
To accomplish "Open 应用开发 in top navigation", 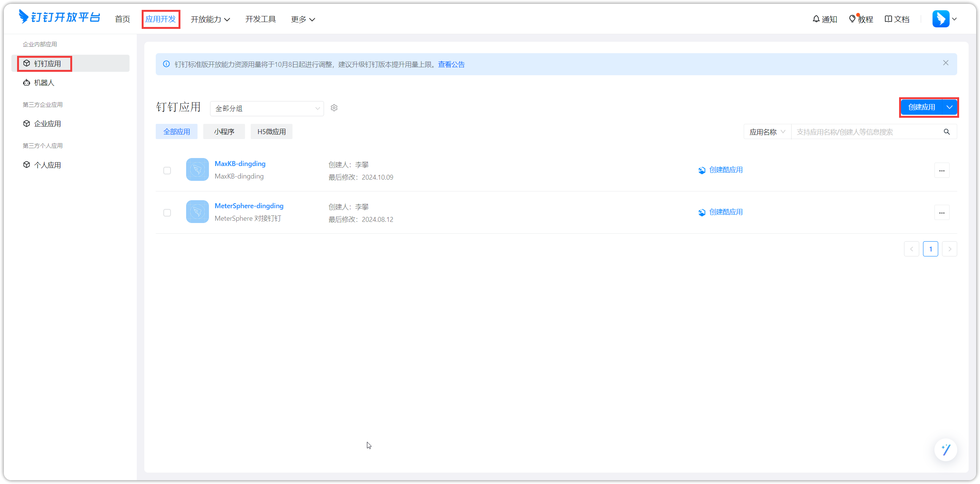I will click(161, 19).
